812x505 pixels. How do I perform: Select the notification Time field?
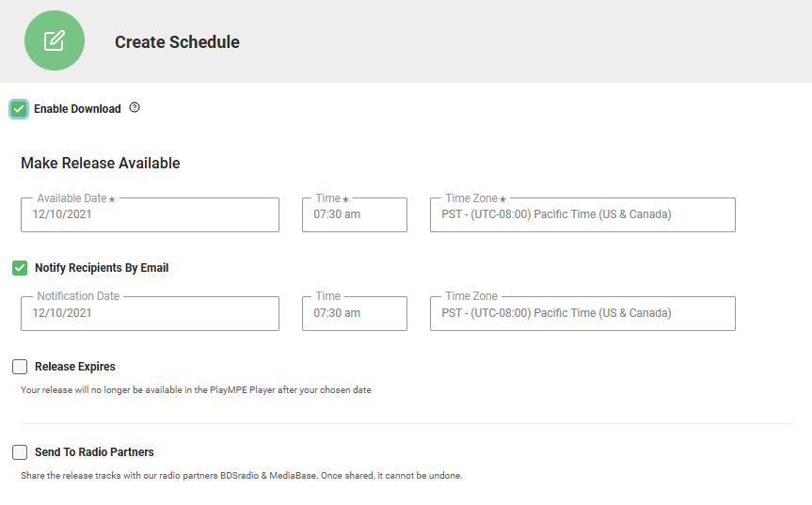(355, 313)
